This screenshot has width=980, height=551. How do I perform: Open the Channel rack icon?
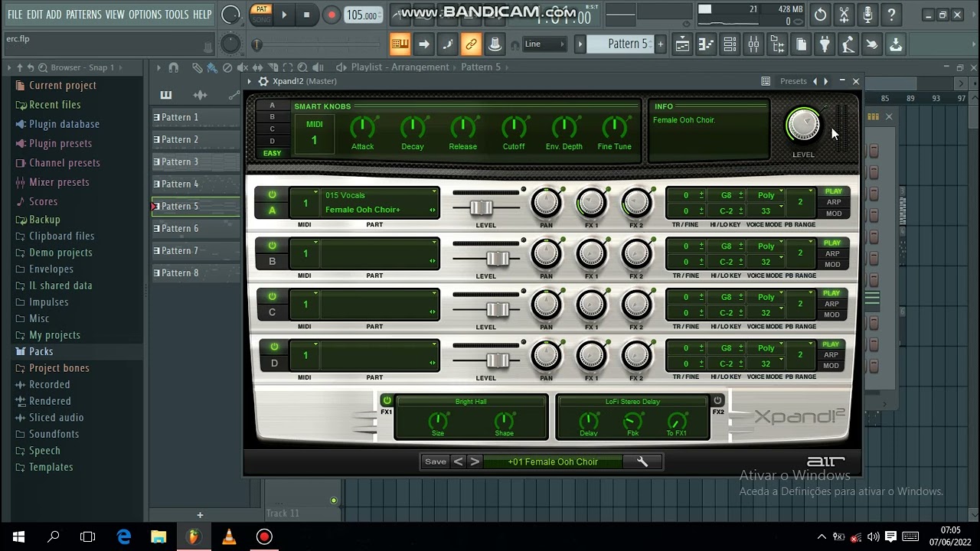[x=730, y=44]
